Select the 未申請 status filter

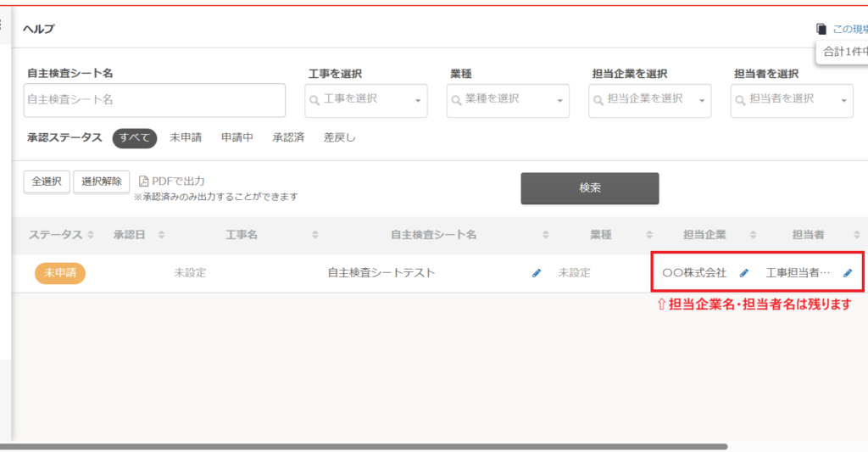[186, 138]
